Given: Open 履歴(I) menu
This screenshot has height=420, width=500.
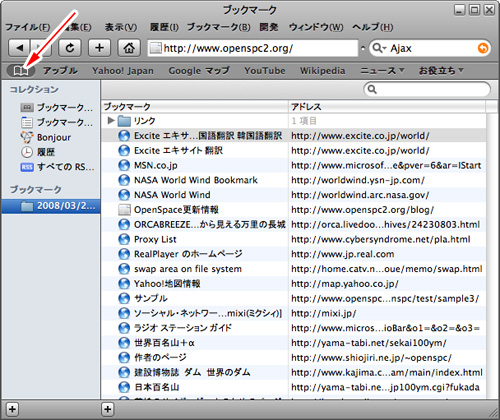Looking at the screenshot, I should [x=164, y=27].
